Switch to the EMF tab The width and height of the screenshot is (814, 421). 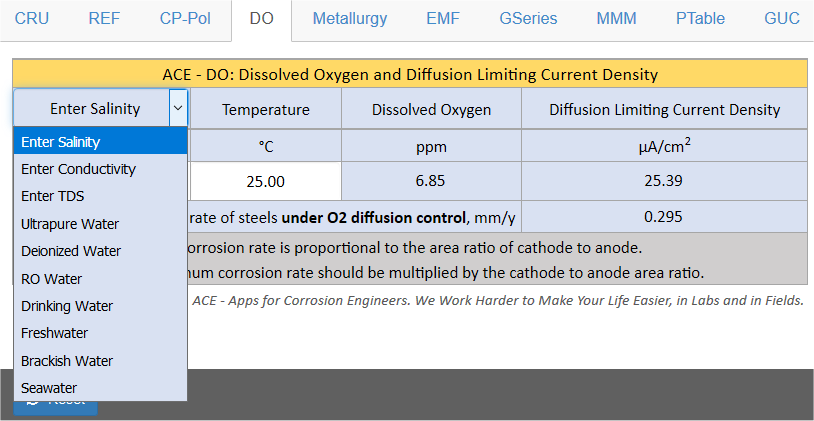pos(443,19)
